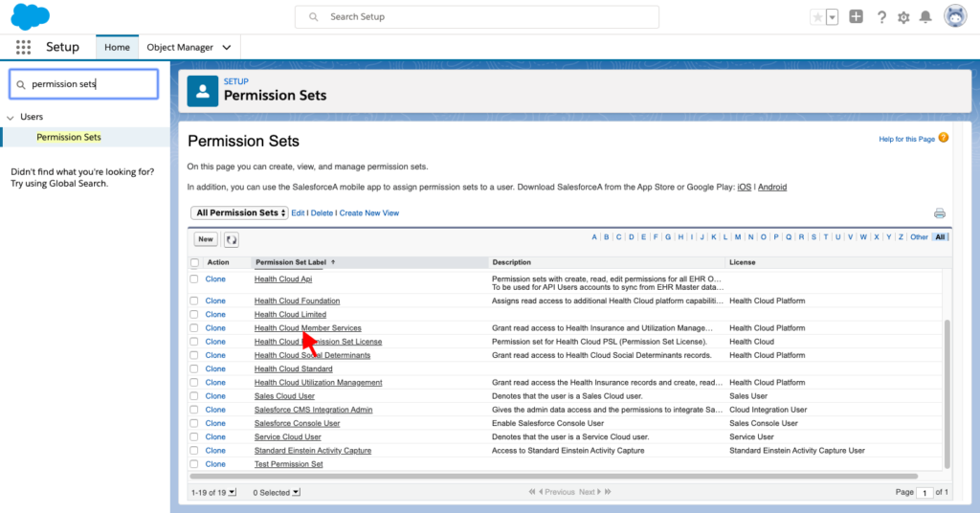Image resolution: width=980 pixels, height=513 pixels.
Task: Open the favorites star icon
Action: click(x=817, y=17)
